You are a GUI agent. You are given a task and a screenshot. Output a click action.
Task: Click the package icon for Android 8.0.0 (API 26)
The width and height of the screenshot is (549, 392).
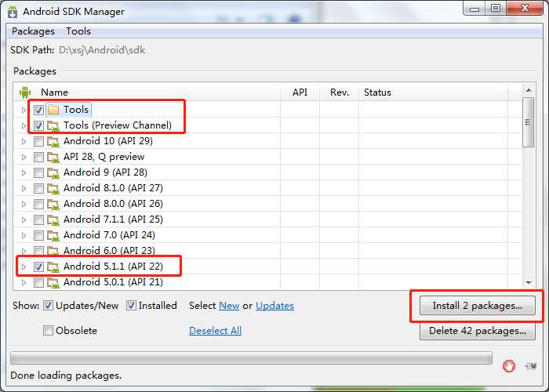(x=53, y=204)
